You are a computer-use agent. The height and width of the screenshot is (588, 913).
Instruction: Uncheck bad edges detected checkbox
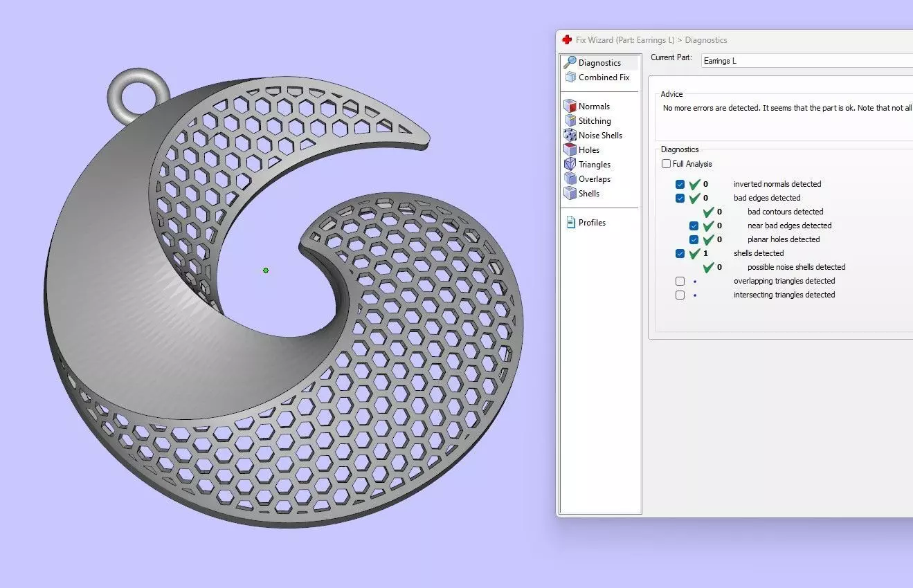pyautogui.click(x=680, y=199)
